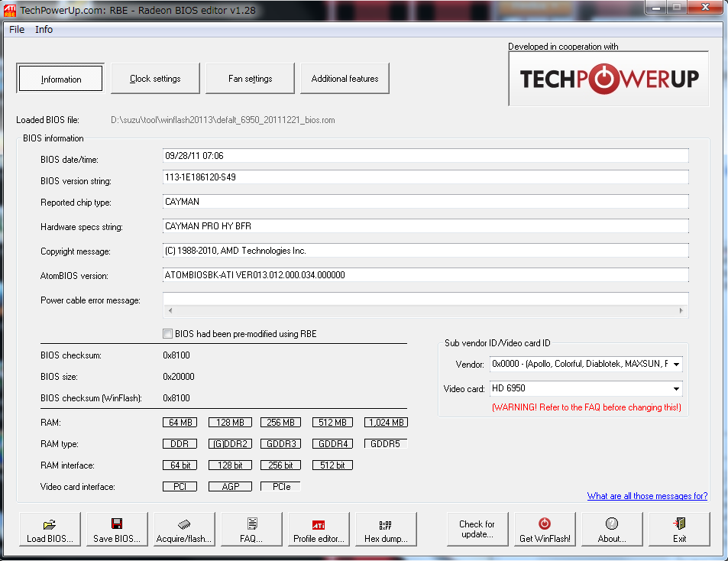The width and height of the screenshot is (728, 561).
Task: Click the Reported chip type field
Action: pyautogui.click(x=425, y=202)
